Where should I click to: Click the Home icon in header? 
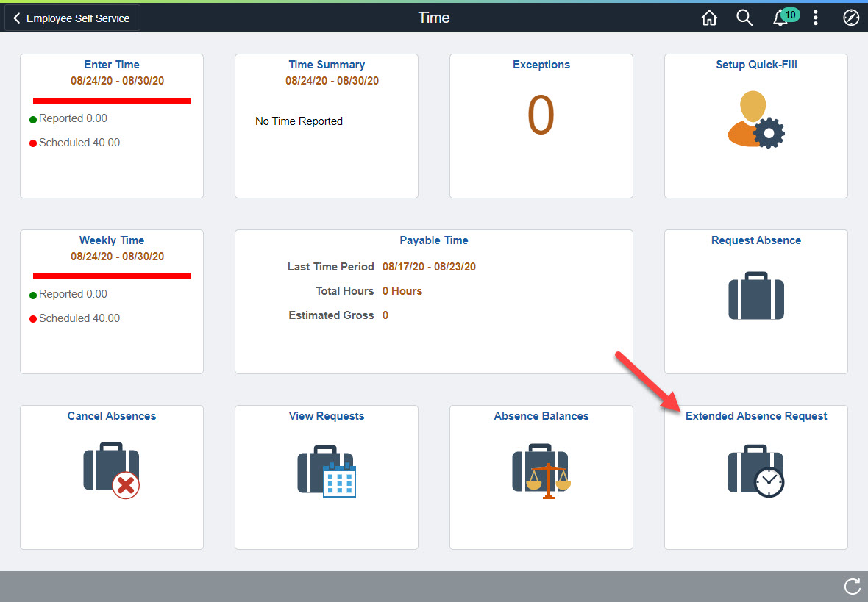pos(709,18)
